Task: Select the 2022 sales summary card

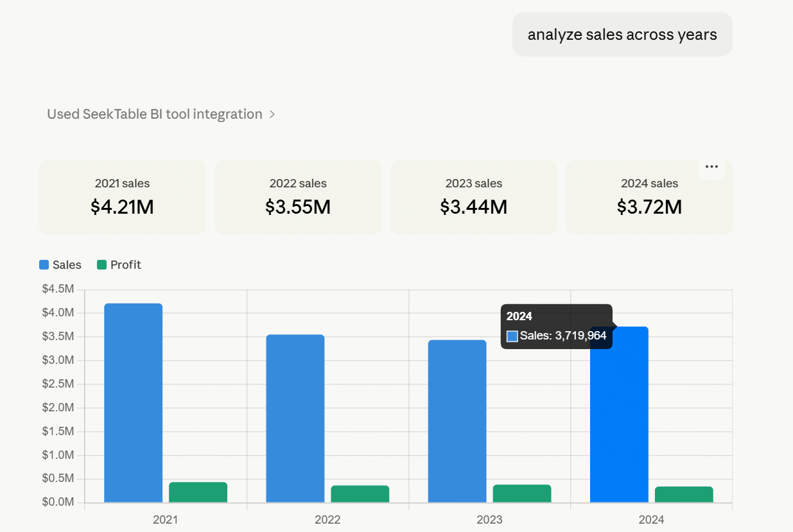Action: 298,197
